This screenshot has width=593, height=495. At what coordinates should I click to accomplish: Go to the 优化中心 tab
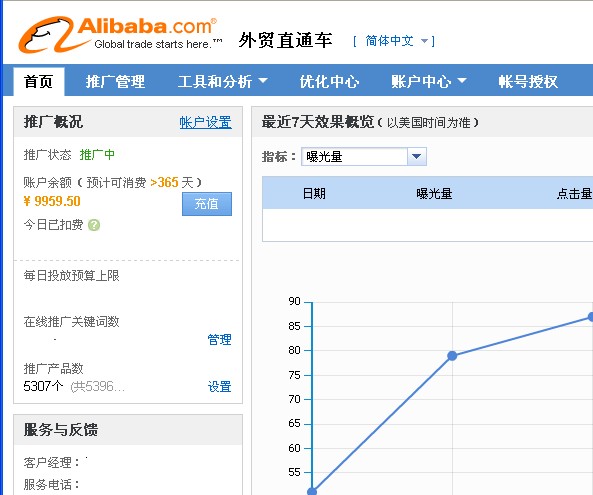(x=329, y=81)
